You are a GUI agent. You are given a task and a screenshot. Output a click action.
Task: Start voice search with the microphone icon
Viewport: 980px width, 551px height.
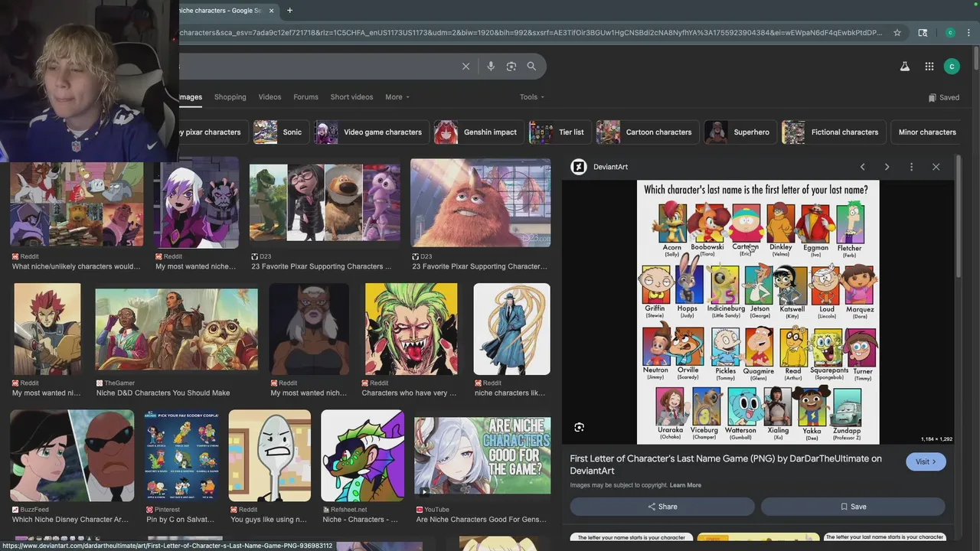click(x=491, y=67)
